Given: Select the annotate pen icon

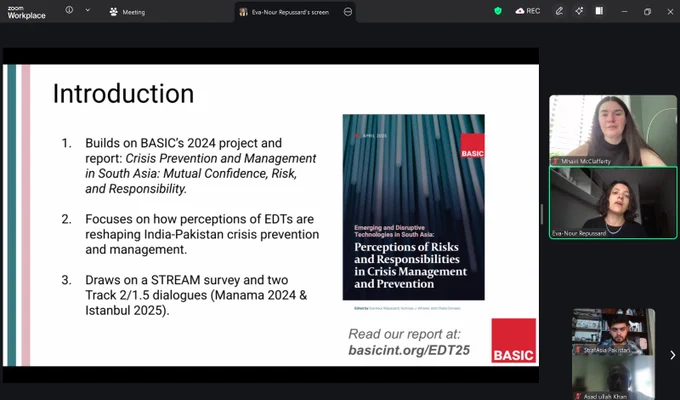Looking at the screenshot, I should click(x=559, y=11).
